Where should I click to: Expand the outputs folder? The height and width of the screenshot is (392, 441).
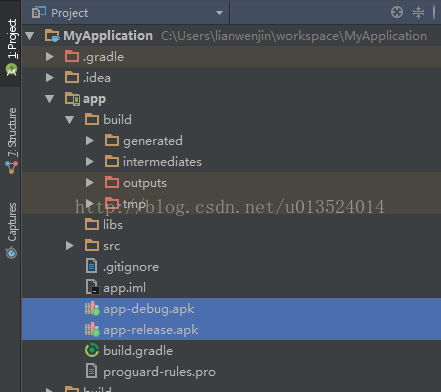(90, 183)
